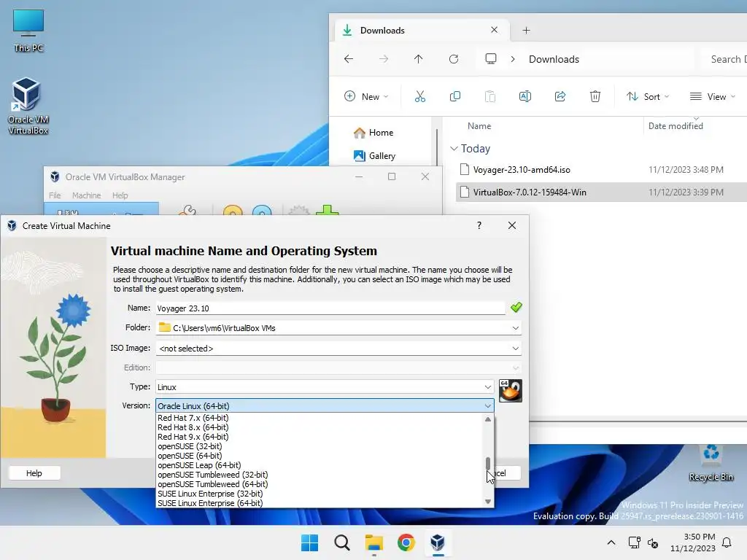This screenshot has height=560, width=747.
Task: Launch Google Chrome from taskbar
Action: (406, 542)
